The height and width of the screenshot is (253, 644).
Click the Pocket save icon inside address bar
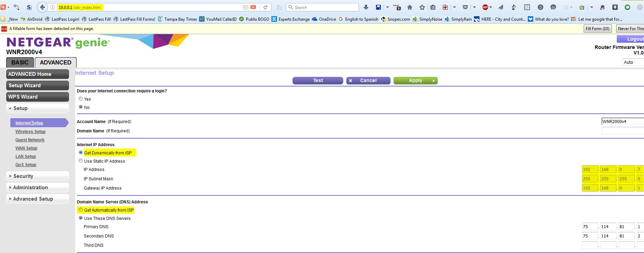point(246,7)
